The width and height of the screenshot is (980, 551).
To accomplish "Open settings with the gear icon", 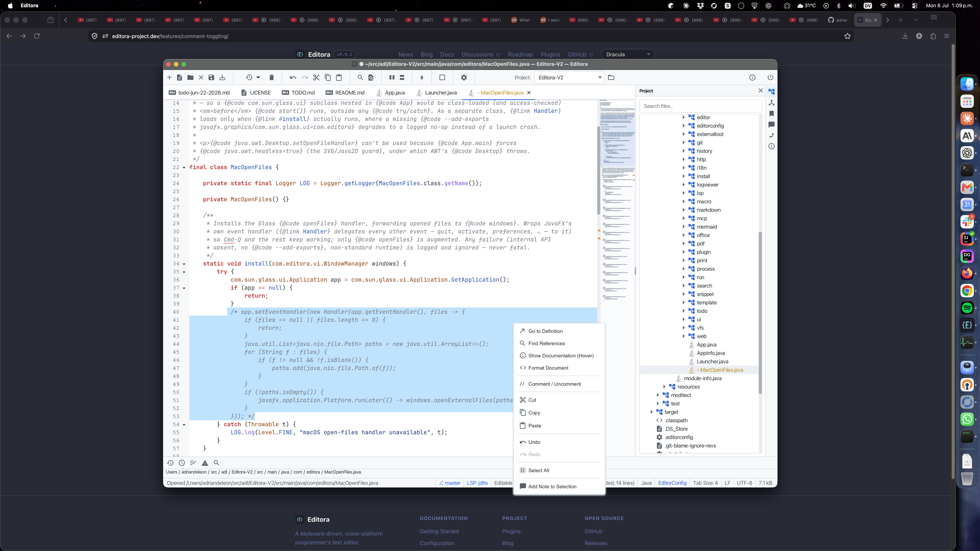I will (464, 77).
